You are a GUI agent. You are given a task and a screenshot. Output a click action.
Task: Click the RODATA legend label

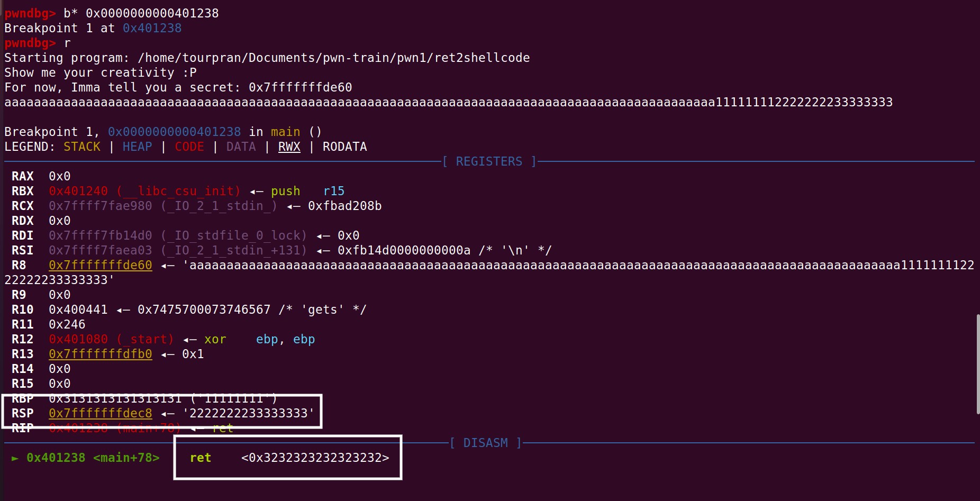(344, 147)
